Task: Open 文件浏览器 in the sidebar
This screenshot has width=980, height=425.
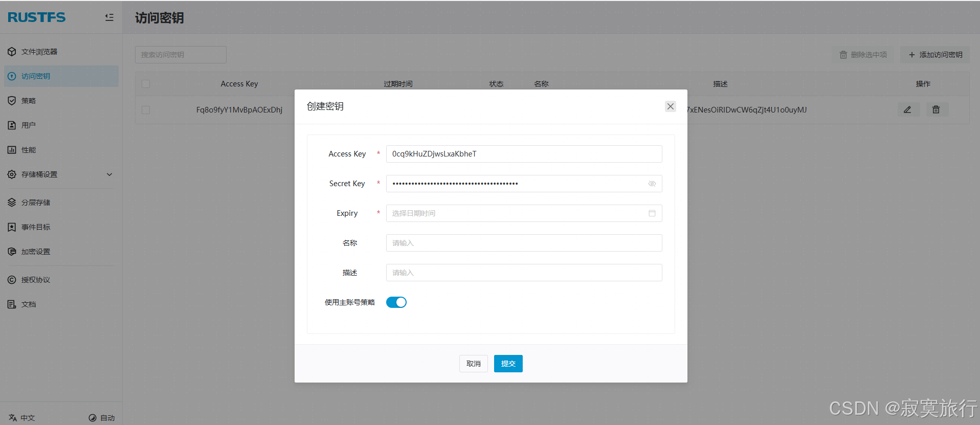Action: (x=61, y=52)
